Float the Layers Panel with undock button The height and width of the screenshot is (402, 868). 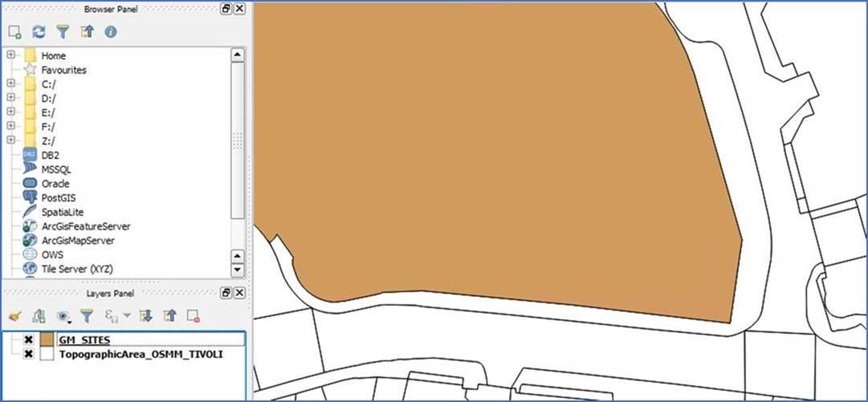(226, 293)
